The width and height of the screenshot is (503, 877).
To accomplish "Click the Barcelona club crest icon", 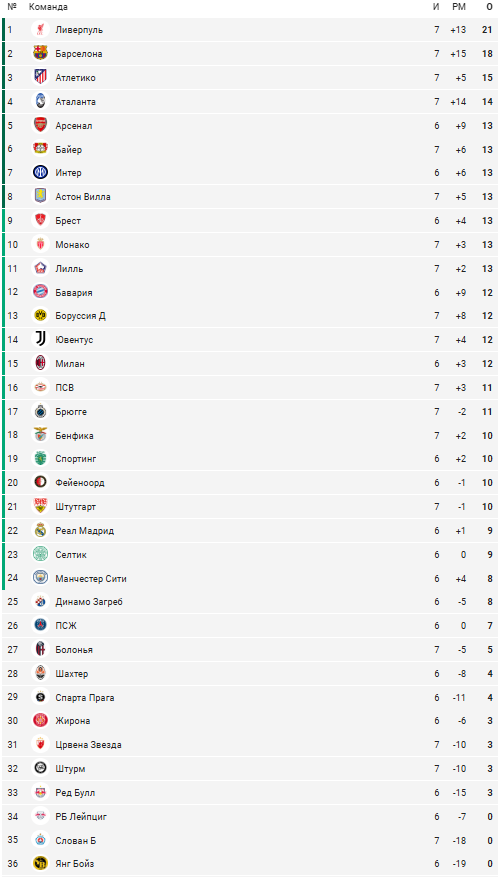I will pyautogui.click(x=40, y=54).
